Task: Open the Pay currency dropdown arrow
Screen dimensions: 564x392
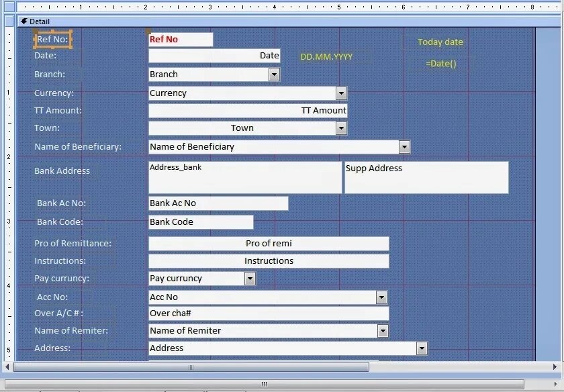Action: pos(250,279)
